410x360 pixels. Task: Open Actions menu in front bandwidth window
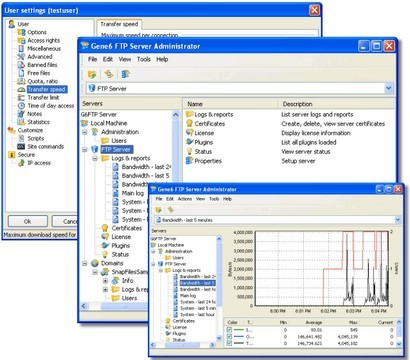(x=185, y=199)
